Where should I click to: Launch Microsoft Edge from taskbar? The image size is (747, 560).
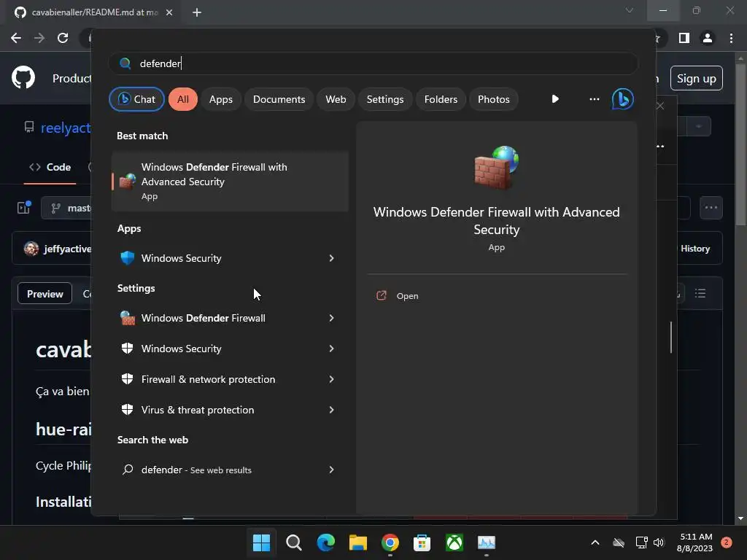pos(326,542)
